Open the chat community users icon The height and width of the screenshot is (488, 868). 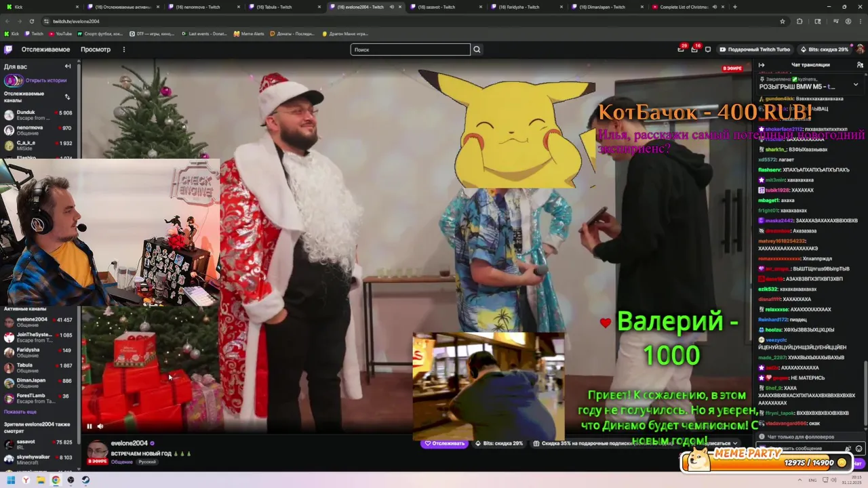(860, 65)
